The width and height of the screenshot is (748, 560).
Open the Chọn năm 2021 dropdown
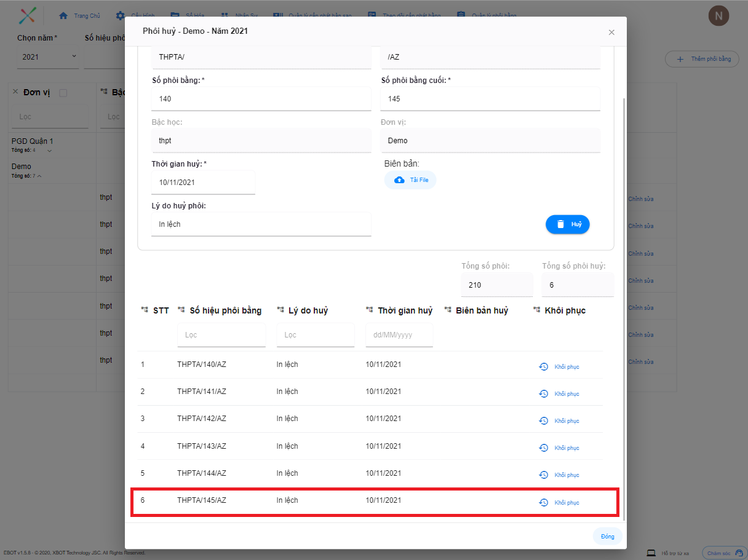tap(48, 57)
